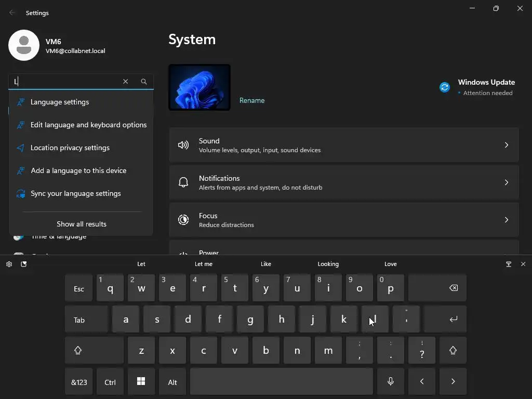The image size is (532, 399).
Task: Click the desktop wallpaper thumbnail
Action: [x=199, y=87]
